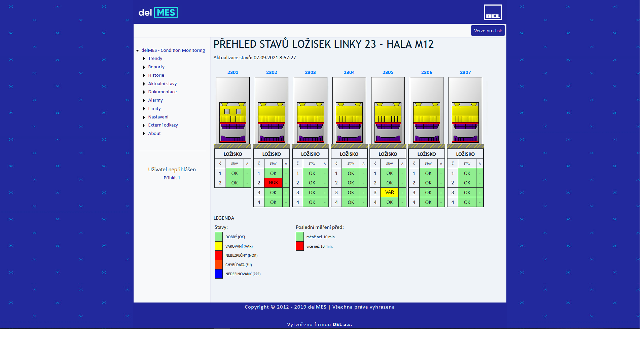Click blue NEDEFINOVANÝ legend color swatch

[x=219, y=274]
